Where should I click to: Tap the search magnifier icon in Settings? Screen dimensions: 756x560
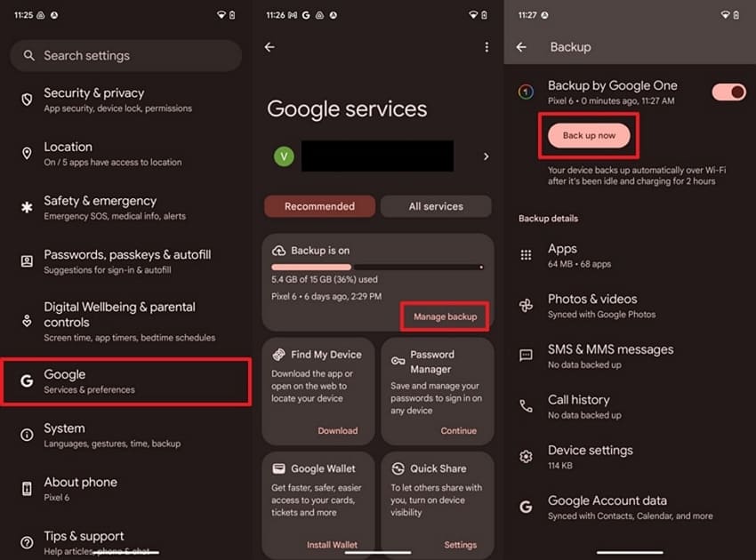29,55
